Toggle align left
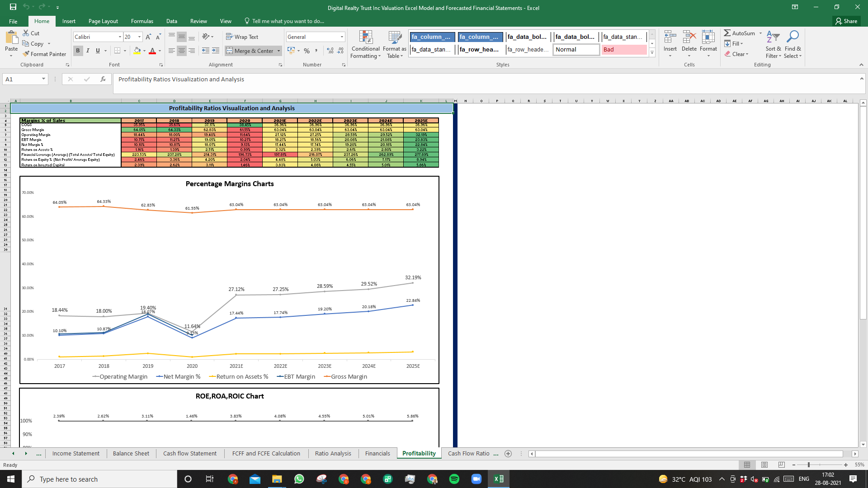The image size is (868, 488). point(171,51)
